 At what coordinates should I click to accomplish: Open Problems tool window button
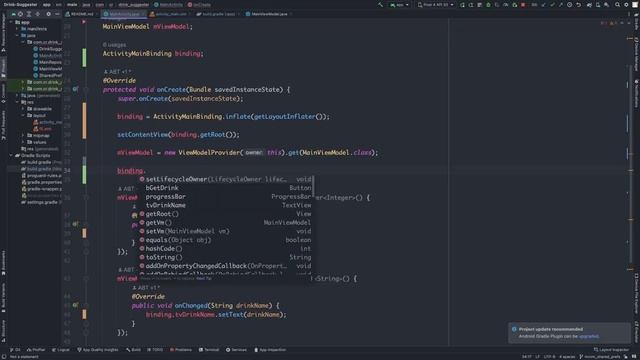point(181,350)
